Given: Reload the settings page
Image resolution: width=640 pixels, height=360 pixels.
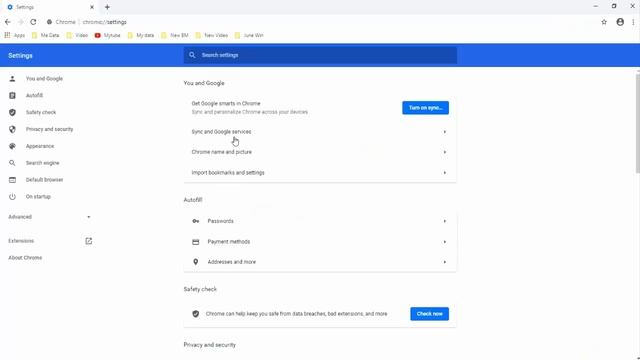Looking at the screenshot, I should pos(33,22).
